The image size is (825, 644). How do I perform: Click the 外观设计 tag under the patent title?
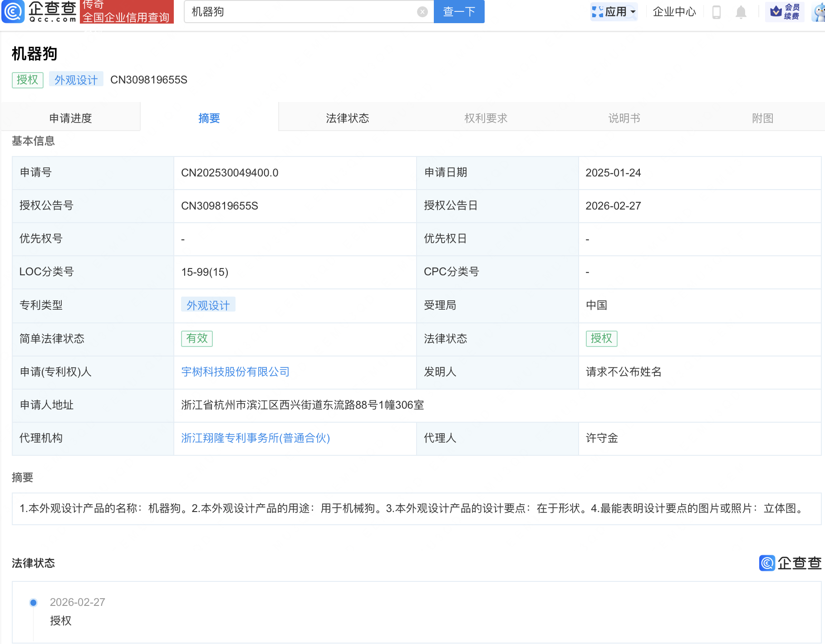tap(76, 79)
